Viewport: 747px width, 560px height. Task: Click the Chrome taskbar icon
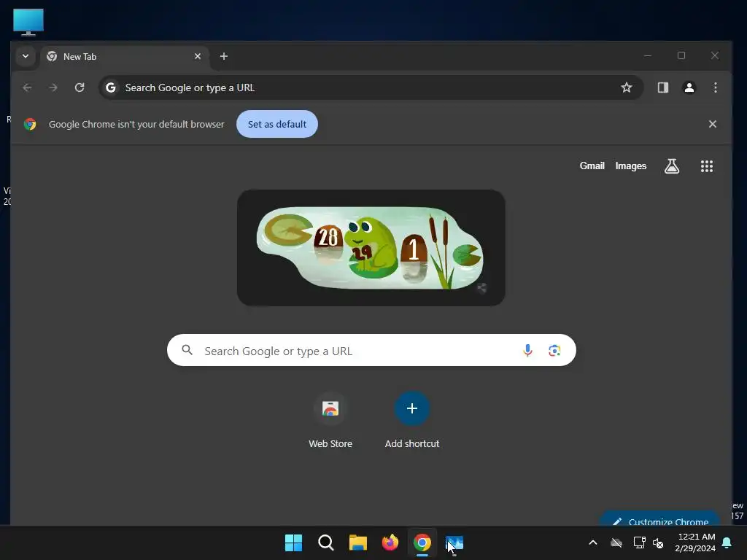coord(422,542)
